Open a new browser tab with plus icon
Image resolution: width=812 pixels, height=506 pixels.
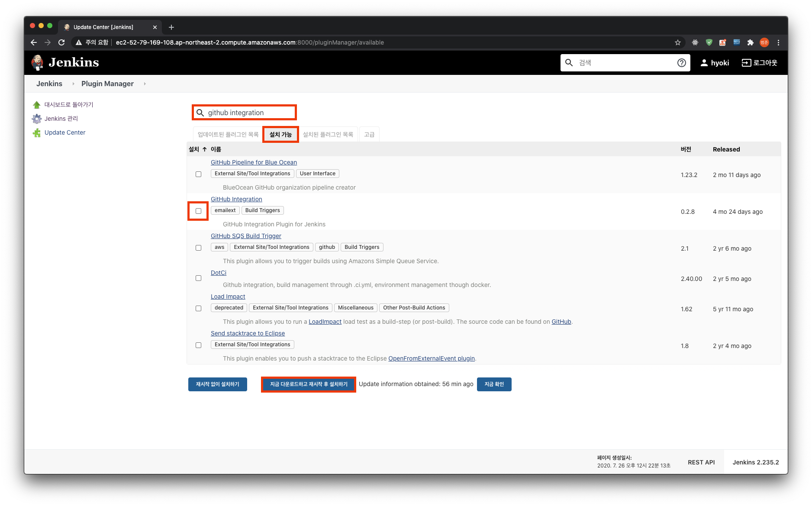[171, 27]
